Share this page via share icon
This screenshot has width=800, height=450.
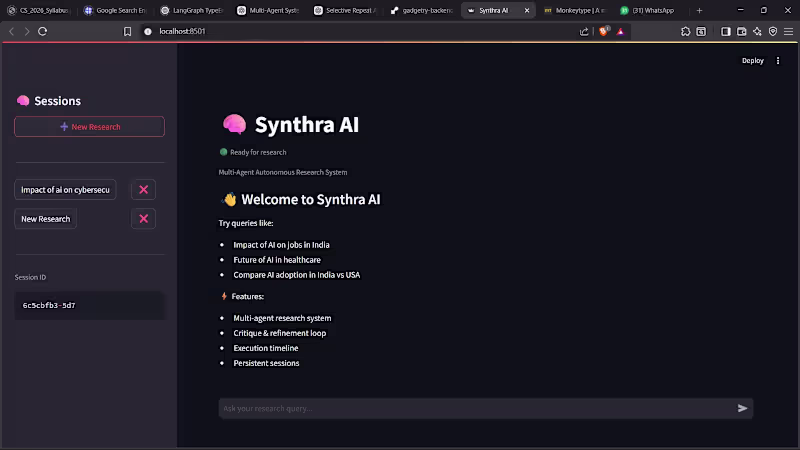pos(584,31)
